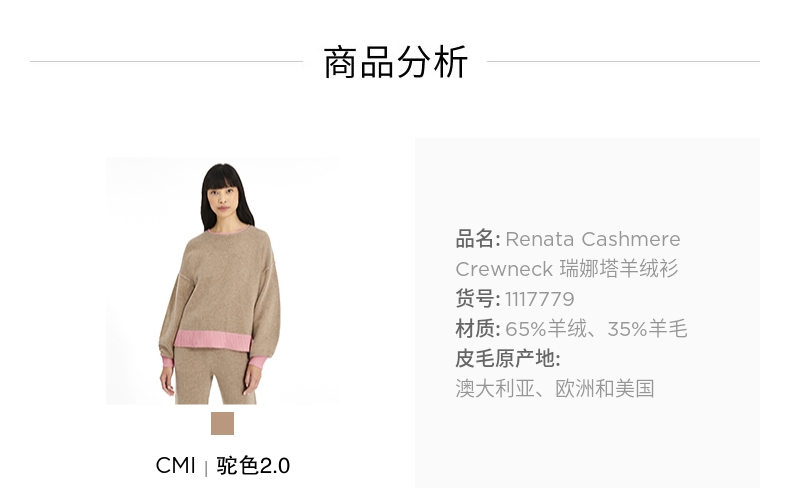Select the product name Renata Cashmere text
Image resolution: width=790 pixels, height=488 pixels.
pyautogui.click(x=593, y=239)
